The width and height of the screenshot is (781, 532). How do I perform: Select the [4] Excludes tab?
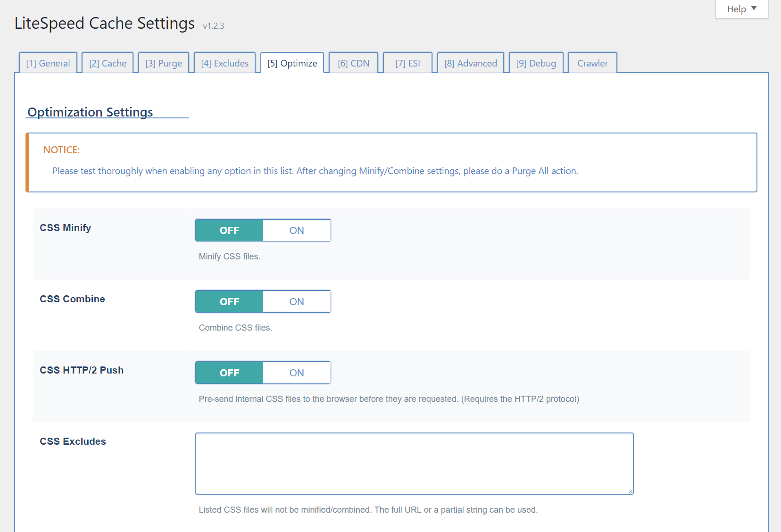(225, 63)
